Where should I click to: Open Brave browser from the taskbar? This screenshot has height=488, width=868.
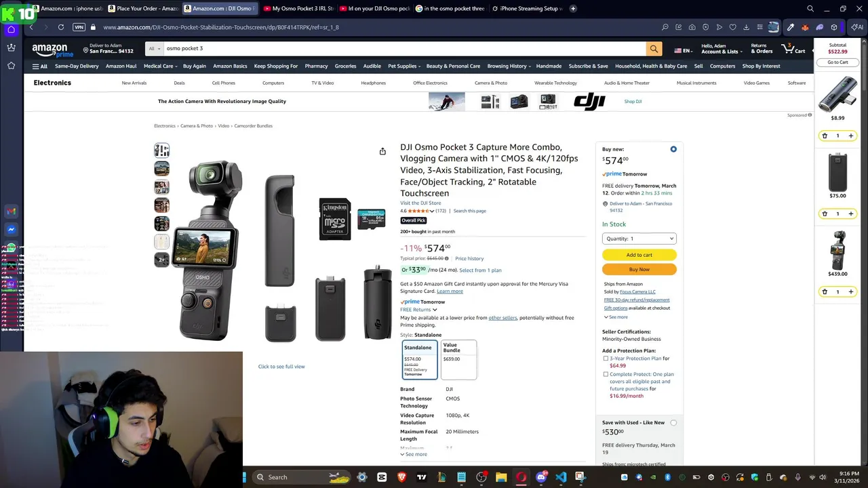tap(401, 477)
